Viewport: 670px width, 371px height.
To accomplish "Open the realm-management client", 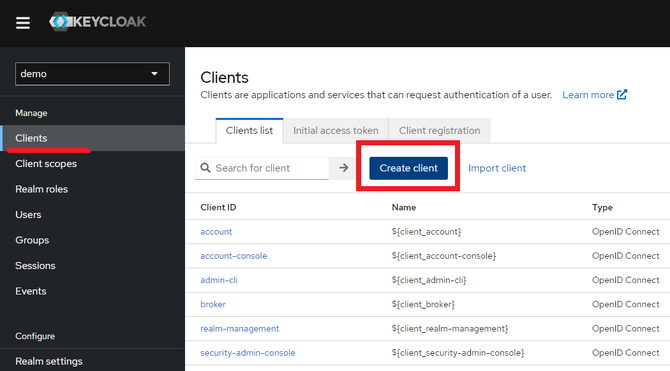I will (240, 328).
